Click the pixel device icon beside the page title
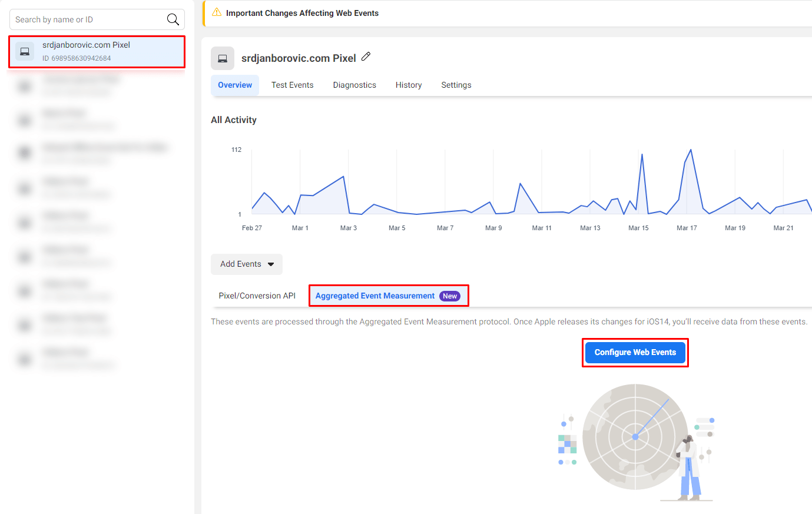Viewport: 812px width, 514px height. pos(223,58)
